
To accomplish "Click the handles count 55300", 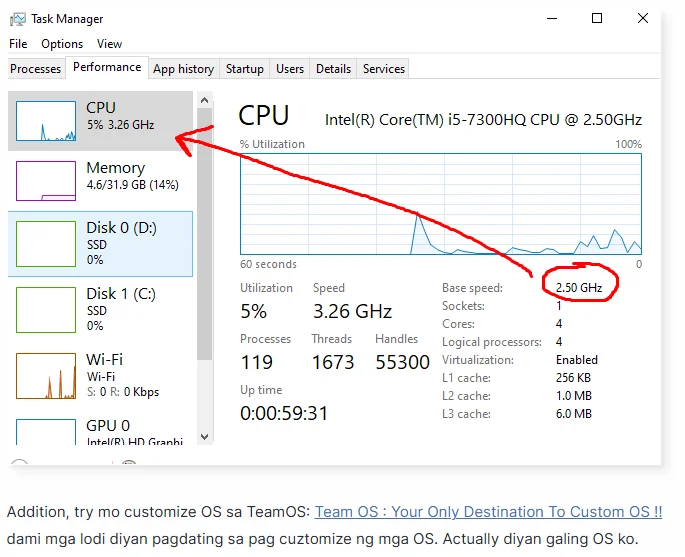I will (403, 362).
